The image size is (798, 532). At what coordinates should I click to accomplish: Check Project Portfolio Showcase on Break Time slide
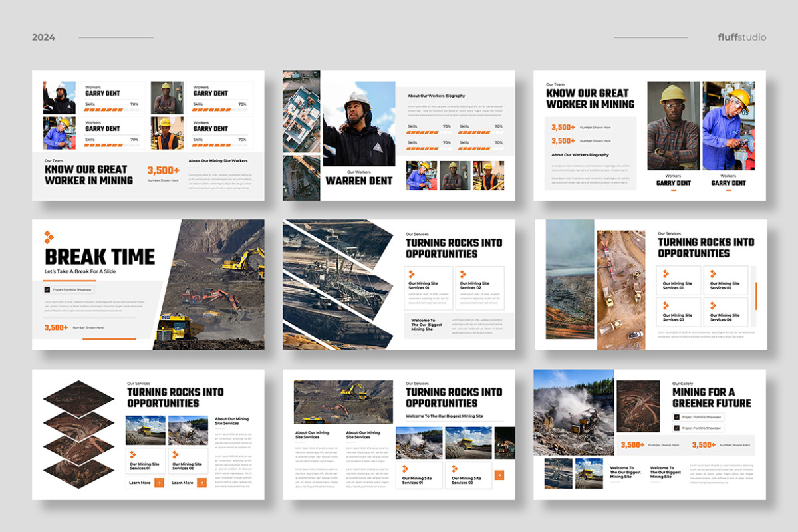(x=47, y=289)
